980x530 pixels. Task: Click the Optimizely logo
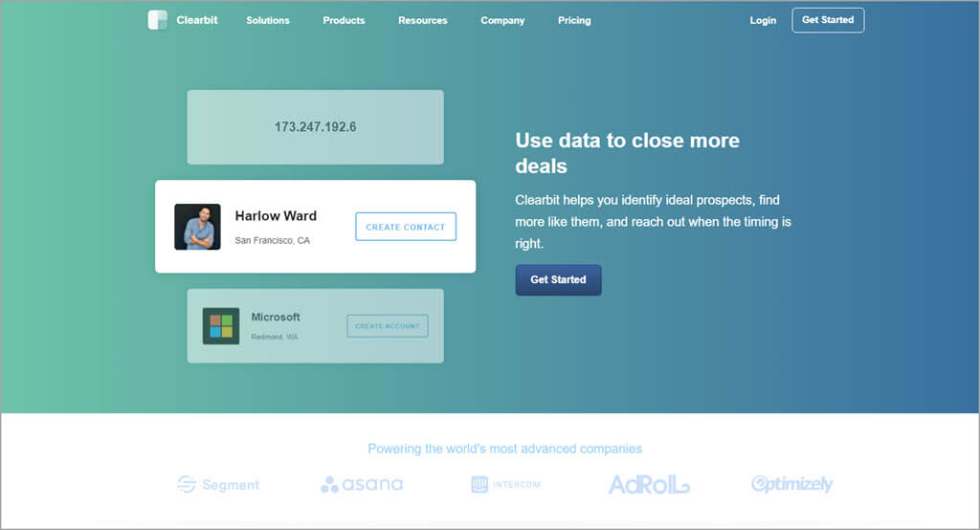click(x=791, y=484)
